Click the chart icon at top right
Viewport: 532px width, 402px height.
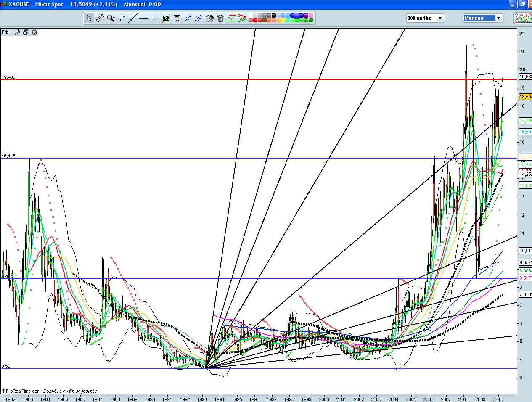pos(523,18)
